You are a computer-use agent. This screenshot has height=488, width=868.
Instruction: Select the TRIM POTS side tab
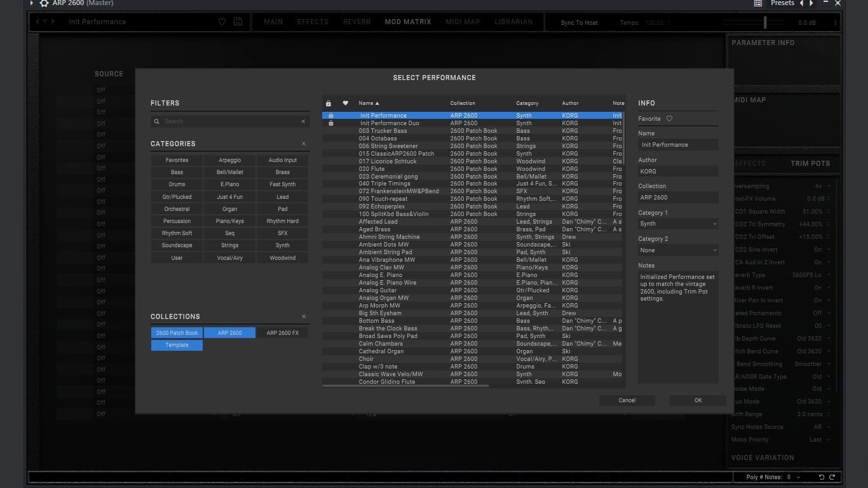810,163
